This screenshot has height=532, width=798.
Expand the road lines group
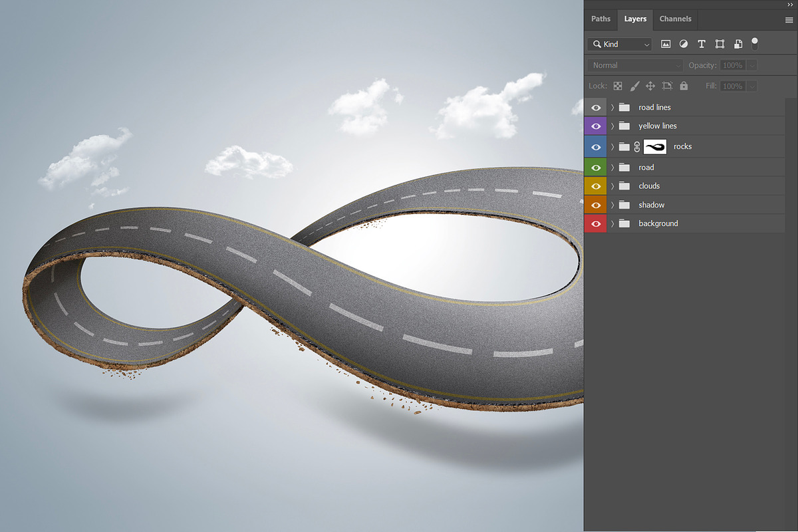coord(612,107)
